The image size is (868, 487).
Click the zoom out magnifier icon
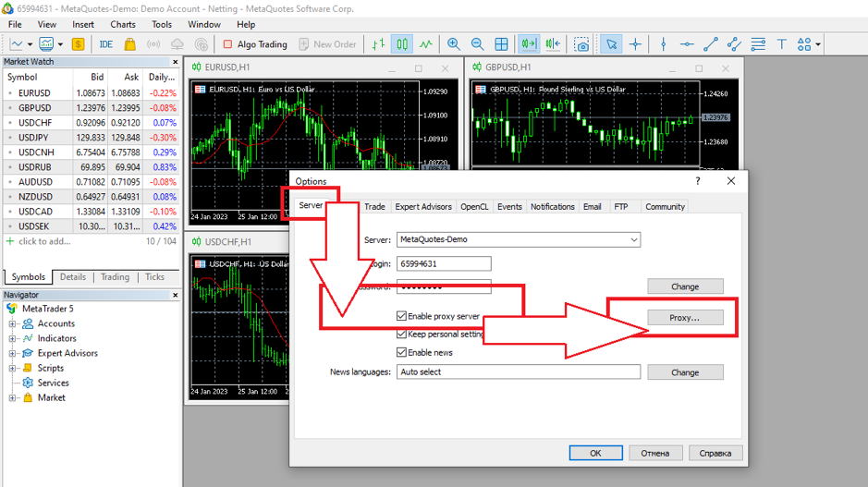477,44
